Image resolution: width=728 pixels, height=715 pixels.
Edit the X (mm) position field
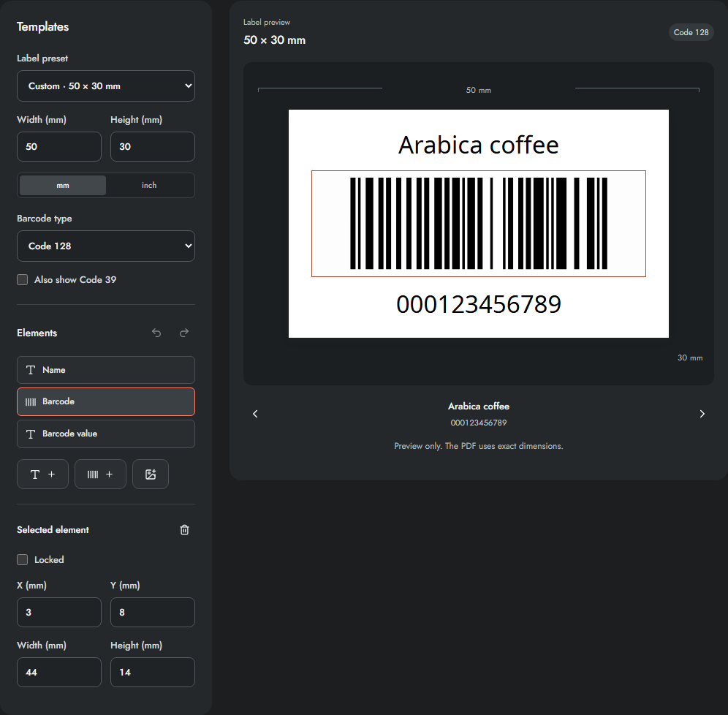pos(59,613)
